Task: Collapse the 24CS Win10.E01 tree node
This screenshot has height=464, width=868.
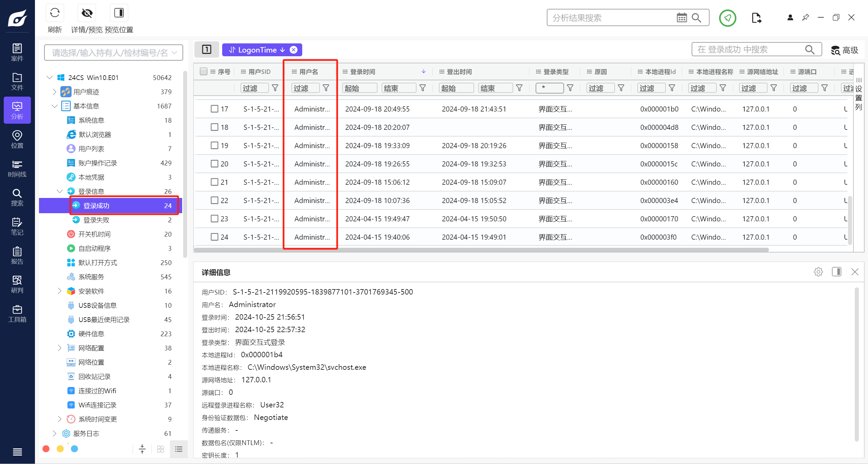Action: click(x=50, y=78)
